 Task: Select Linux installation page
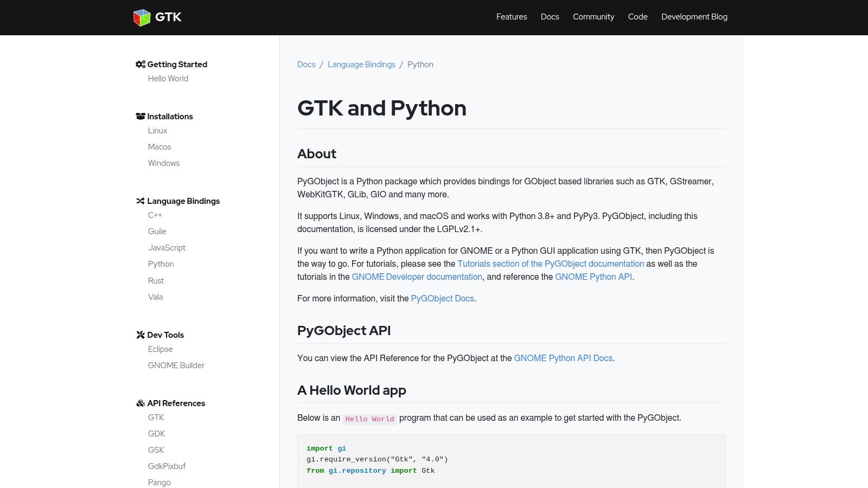click(x=157, y=131)
